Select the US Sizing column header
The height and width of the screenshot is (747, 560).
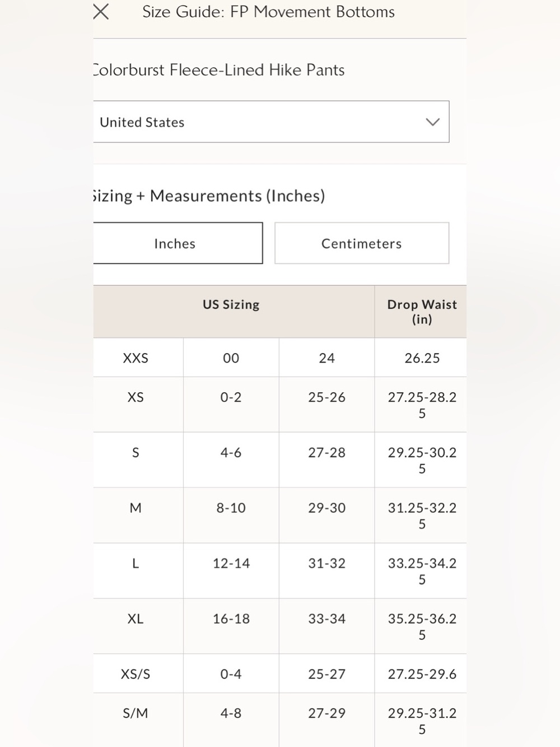(231, 305)
